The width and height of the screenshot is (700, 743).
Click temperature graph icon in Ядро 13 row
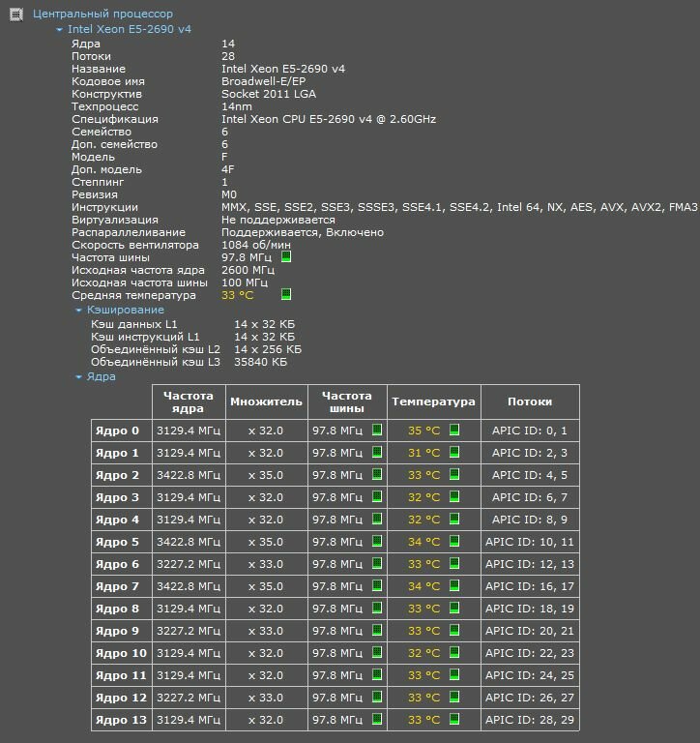[454, 720]
